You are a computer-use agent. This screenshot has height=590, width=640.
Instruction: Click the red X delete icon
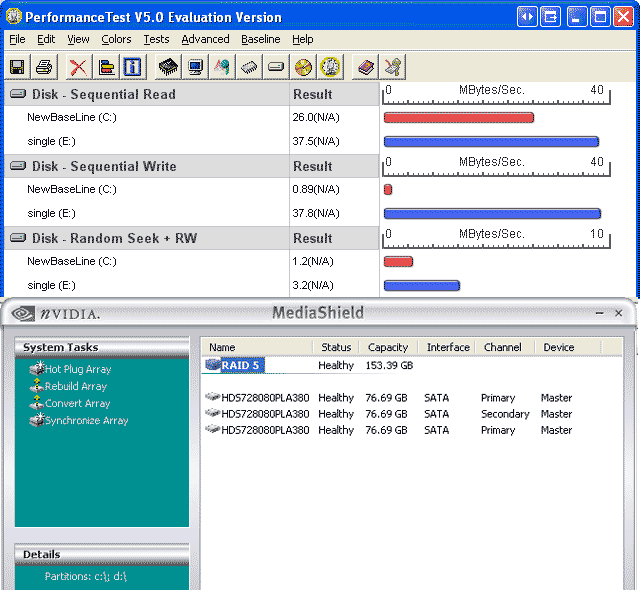pos(77,67)
